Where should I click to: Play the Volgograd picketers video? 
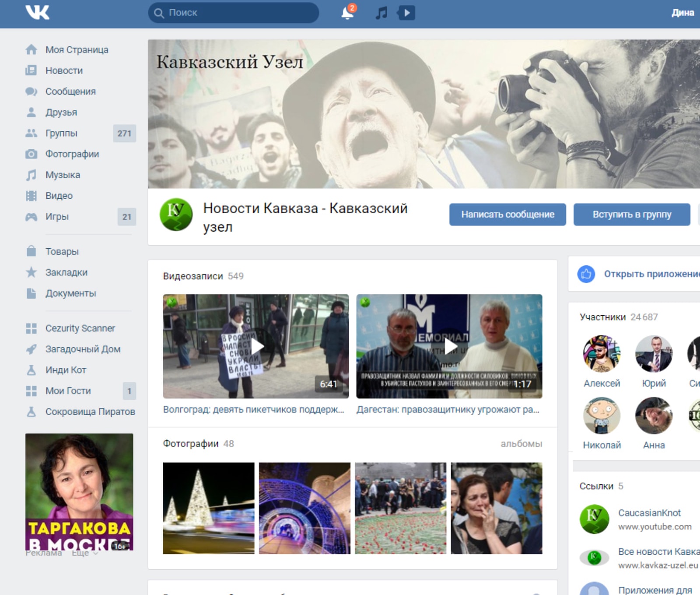[x=256, y=346]
